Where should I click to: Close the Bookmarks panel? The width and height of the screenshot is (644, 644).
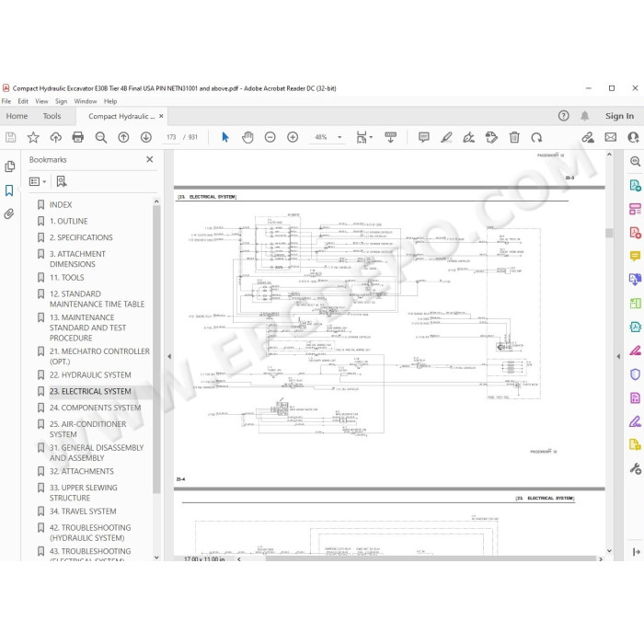point(149,159)
